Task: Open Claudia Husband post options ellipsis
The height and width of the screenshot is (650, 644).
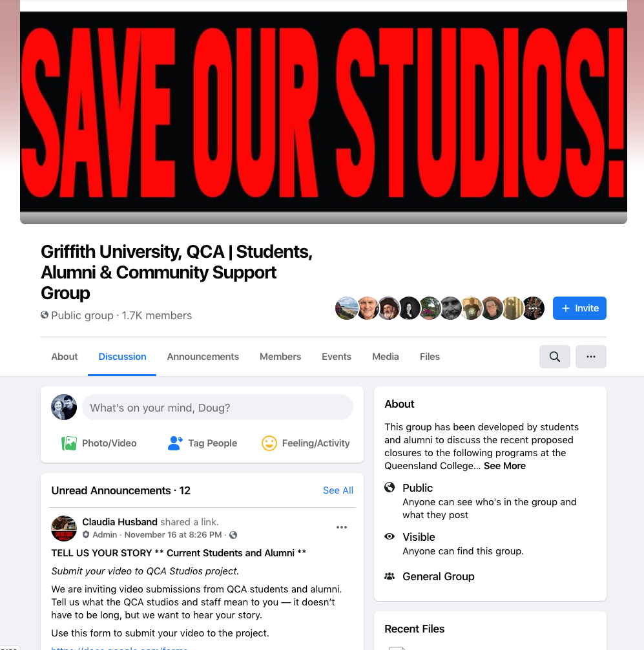Action: (342, 527)
